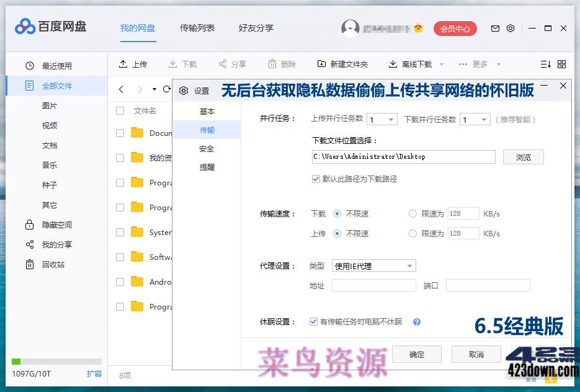Select the 安全 settings tab

tap(207, 149)
